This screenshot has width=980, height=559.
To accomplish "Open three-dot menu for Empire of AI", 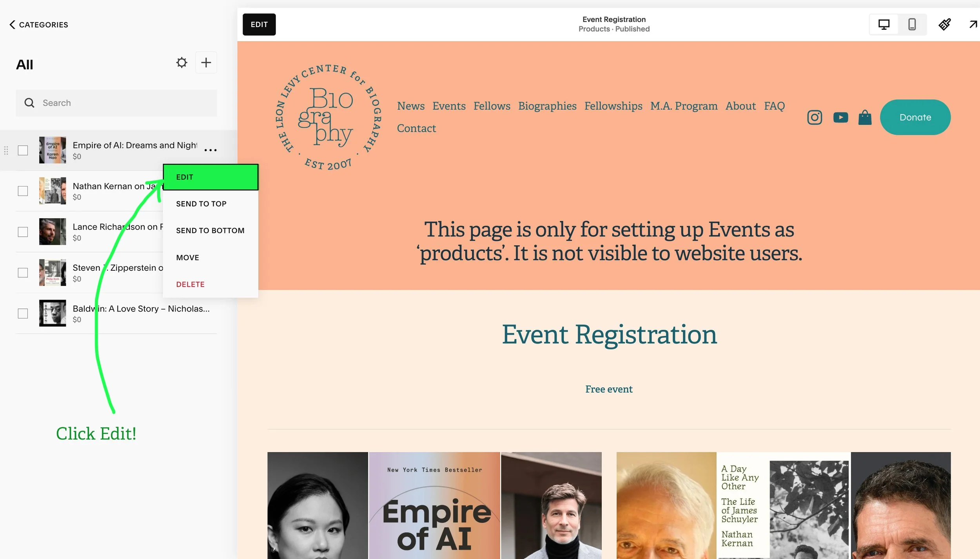I will [x=211, y=150].
